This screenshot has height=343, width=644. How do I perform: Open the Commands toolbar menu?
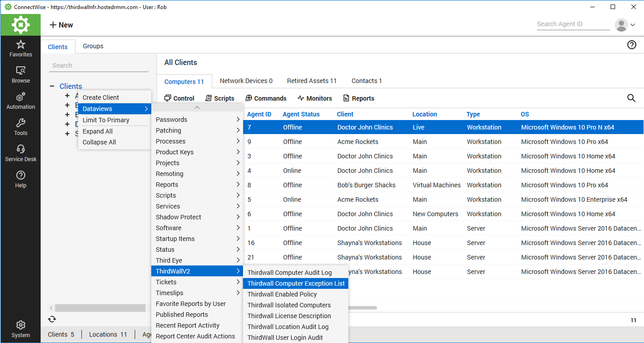point(266,98)
